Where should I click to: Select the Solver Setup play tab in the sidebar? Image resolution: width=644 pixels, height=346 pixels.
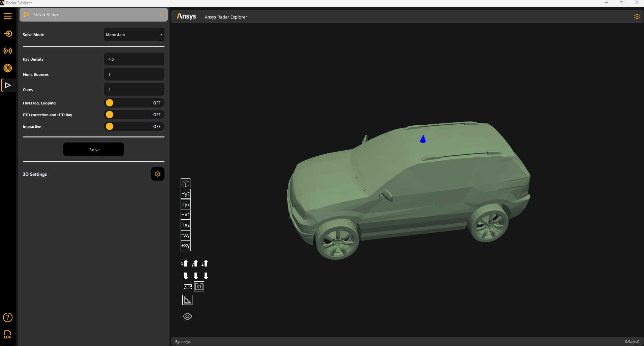[x=8, y=85]
